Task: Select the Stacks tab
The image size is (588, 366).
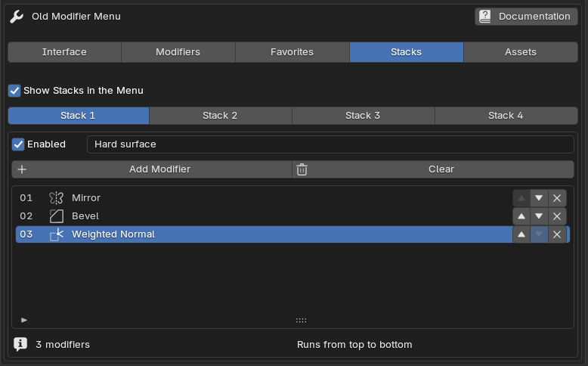Action: [x=406, y=52]
